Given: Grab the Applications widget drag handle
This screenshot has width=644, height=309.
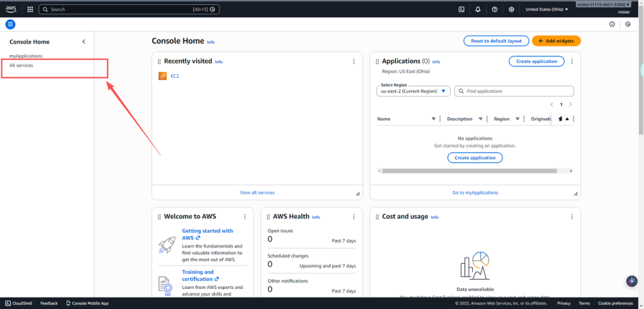Looking at the screenshot, I should 377,62.
